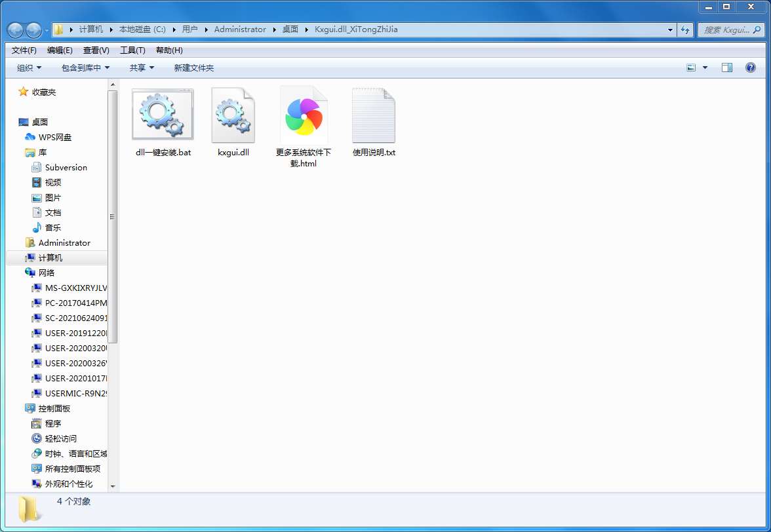Viewport: 771px width, 532px height.
Task: Click the 视频 library icon
Action: pos(37,182)
